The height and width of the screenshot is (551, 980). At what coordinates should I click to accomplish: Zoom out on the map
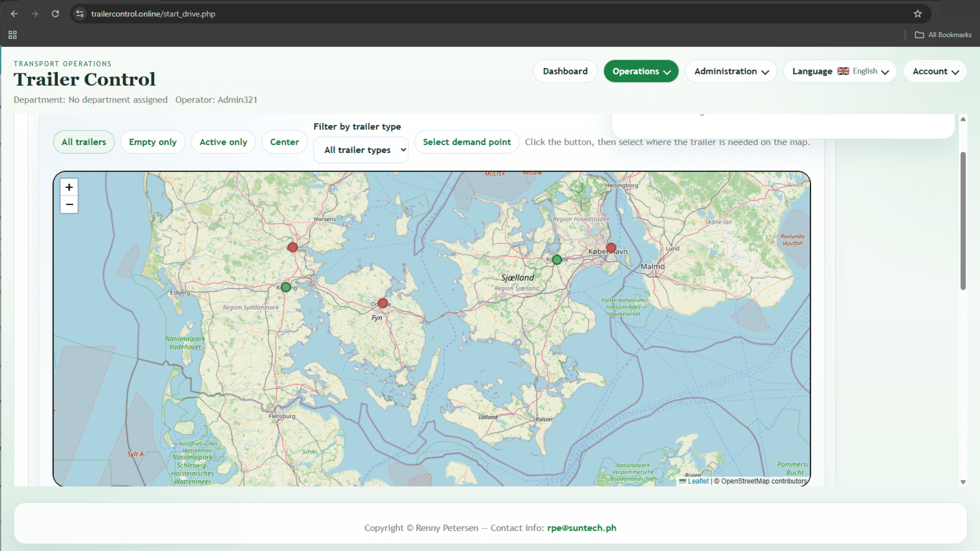(x=69, y=205)
